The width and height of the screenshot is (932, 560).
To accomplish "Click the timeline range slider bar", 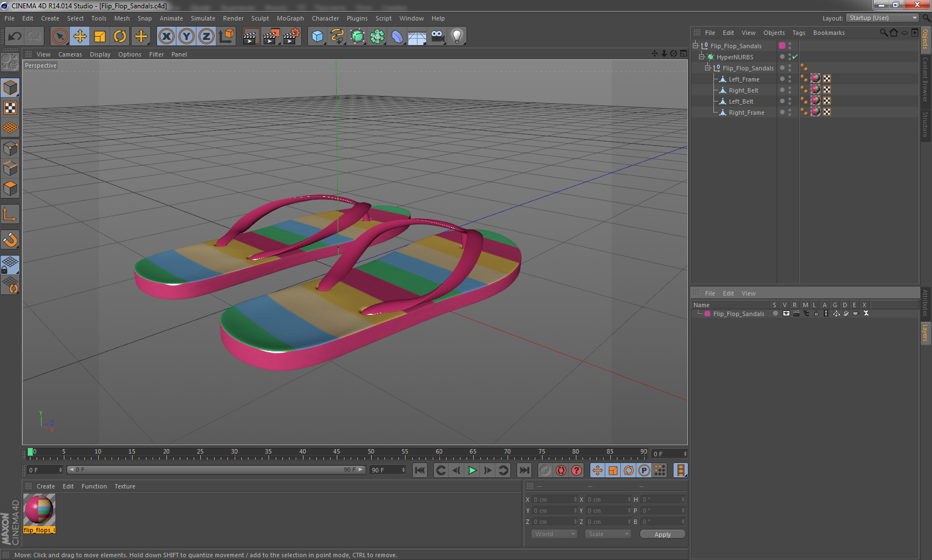I will tap(216, 470).
